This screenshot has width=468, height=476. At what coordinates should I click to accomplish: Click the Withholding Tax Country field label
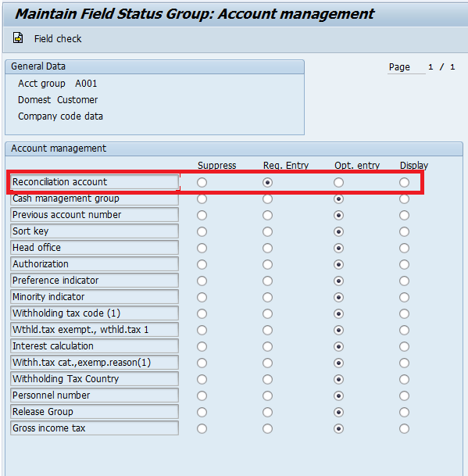(x=95, y=378)
